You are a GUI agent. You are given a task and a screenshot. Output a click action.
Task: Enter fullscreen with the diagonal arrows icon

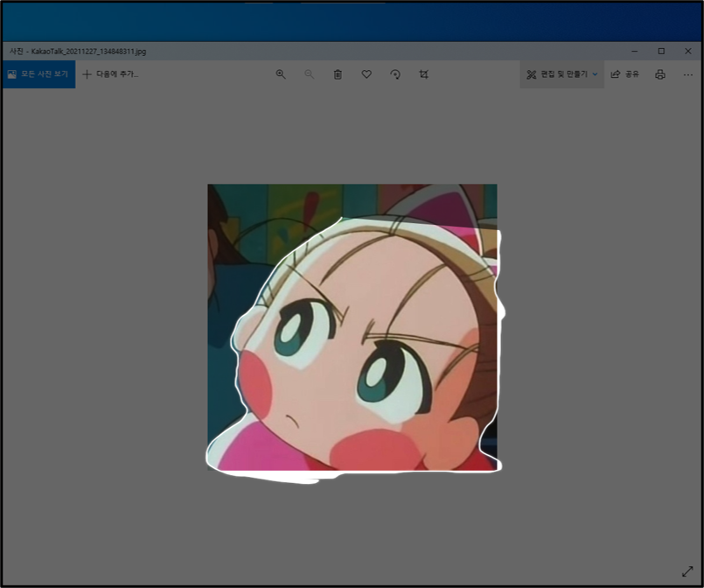[x=687, y=571]
